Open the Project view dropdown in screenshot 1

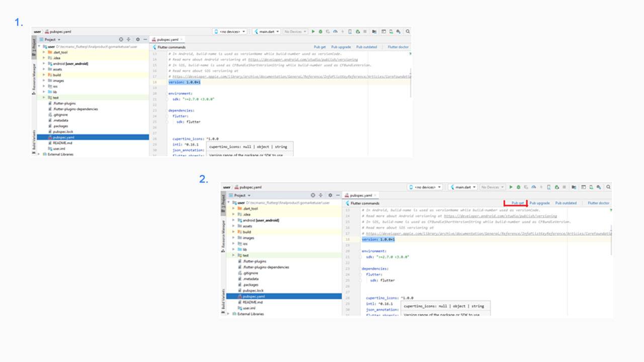click(x=52, y=39)
